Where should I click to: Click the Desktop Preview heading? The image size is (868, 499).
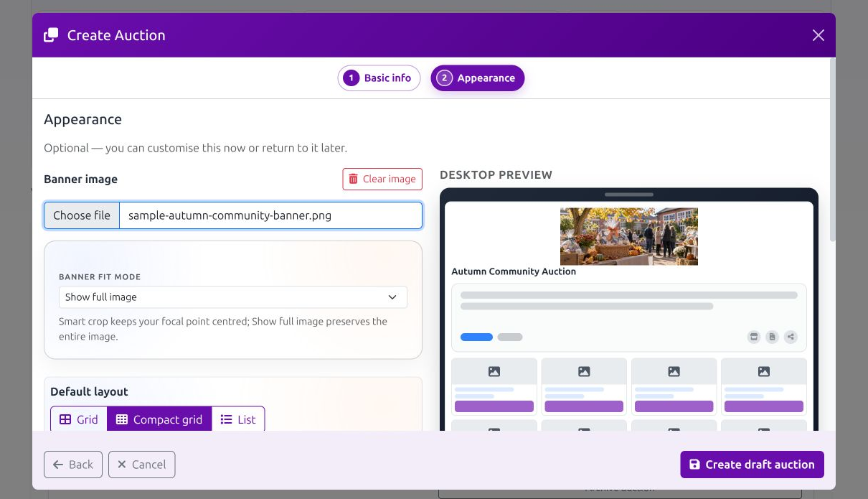tap(496, 174)
